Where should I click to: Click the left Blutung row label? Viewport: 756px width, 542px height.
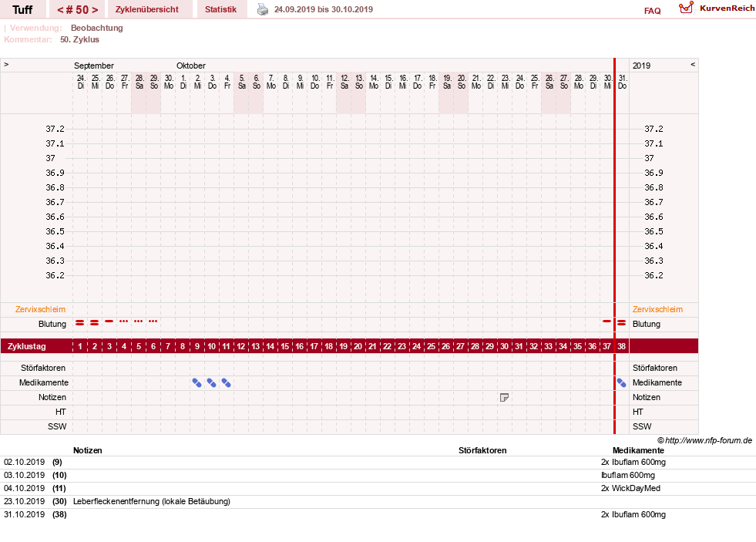click(52, 324)
